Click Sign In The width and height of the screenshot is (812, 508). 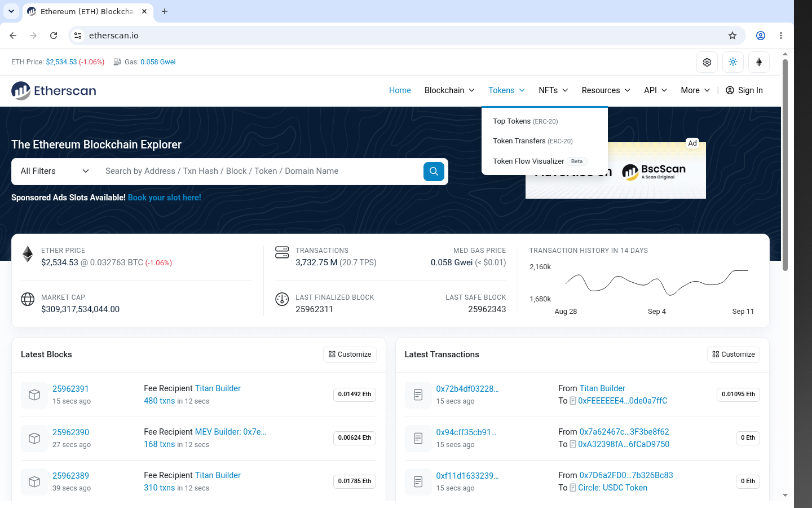[744, 90]
